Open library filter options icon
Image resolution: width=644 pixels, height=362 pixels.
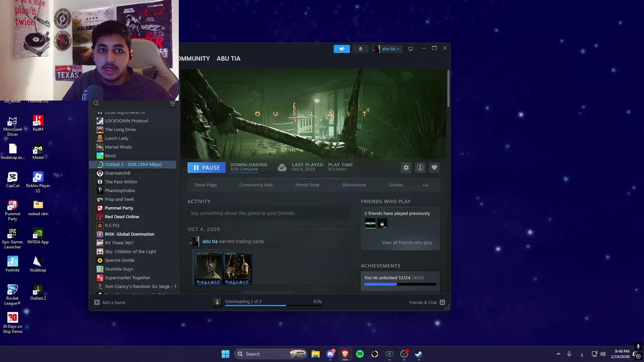tap(173, 104)
